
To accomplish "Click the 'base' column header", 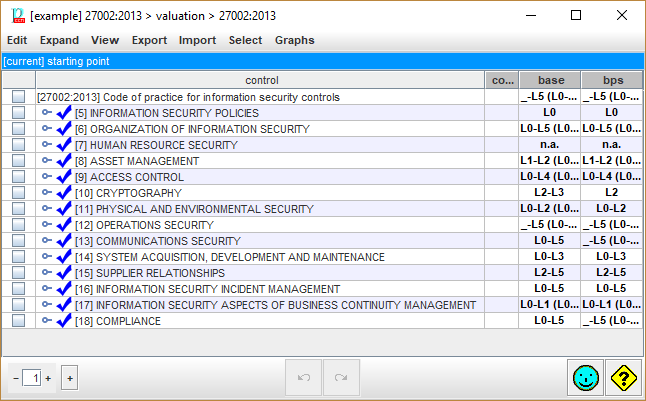I will tap(550, 80).
